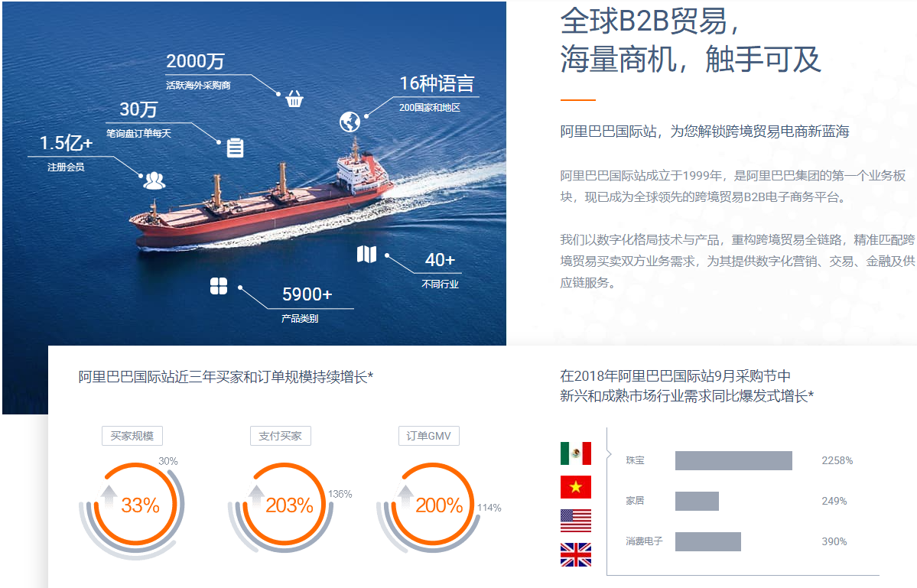Click the globe icon near 16种语言

[350, 122]
